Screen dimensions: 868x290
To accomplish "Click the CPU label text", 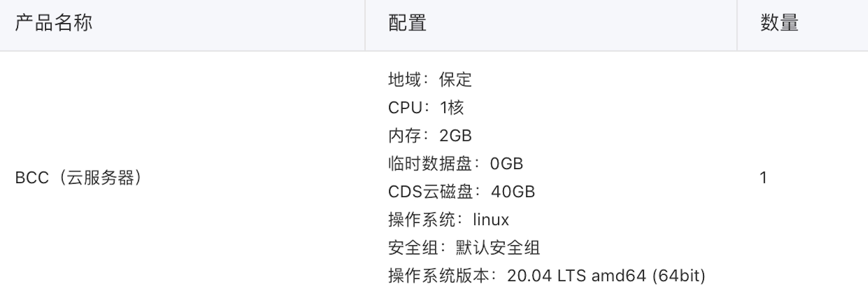I will click(405, 108).
